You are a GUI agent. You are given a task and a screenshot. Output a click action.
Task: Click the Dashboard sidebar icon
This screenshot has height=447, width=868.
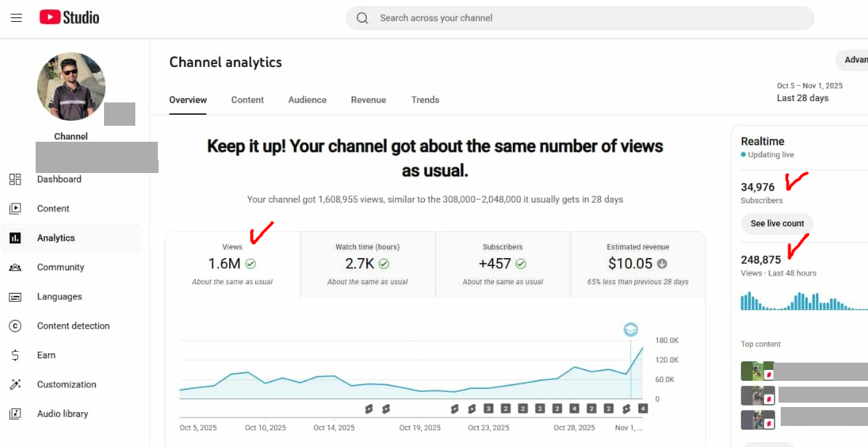coord(15,180)
